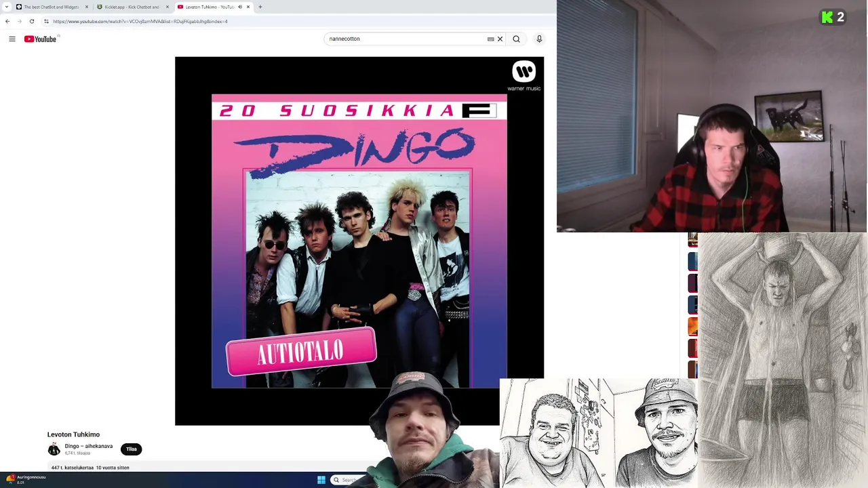The width and height of the screenshot is (868, 488).
Task: Switch to the Kicklet.app tab
Action: point(132,7)
